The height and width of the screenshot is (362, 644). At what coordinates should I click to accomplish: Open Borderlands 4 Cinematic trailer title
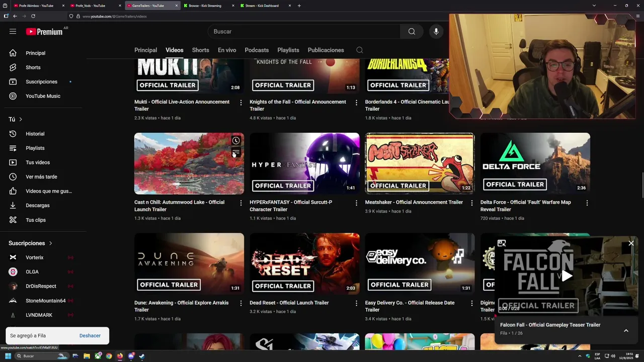407,105
